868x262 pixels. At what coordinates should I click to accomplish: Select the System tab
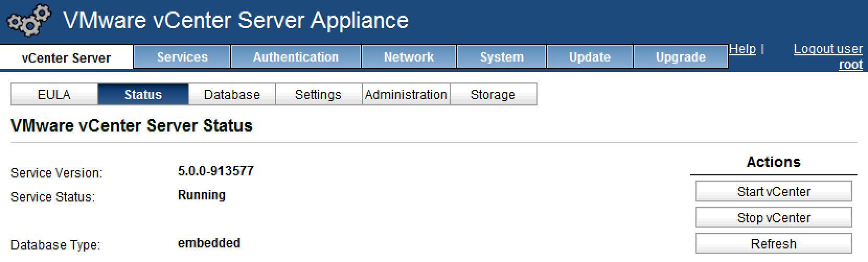click(501, 57)
